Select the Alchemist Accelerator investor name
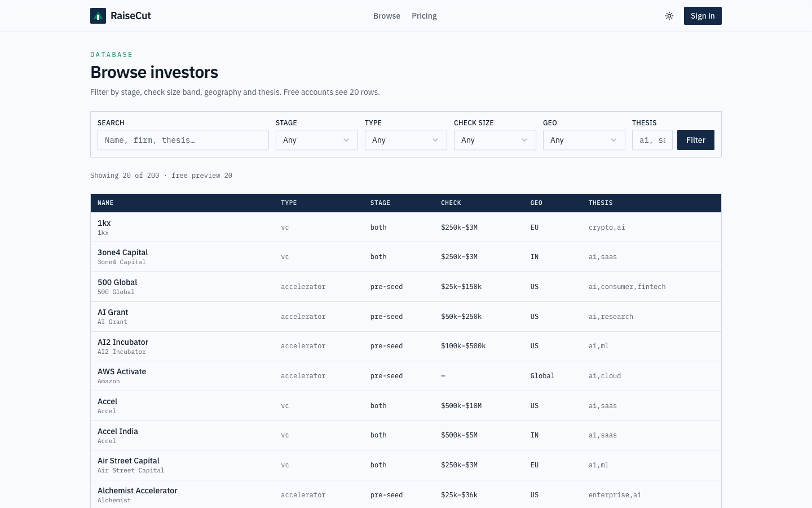 pos(138,491)
